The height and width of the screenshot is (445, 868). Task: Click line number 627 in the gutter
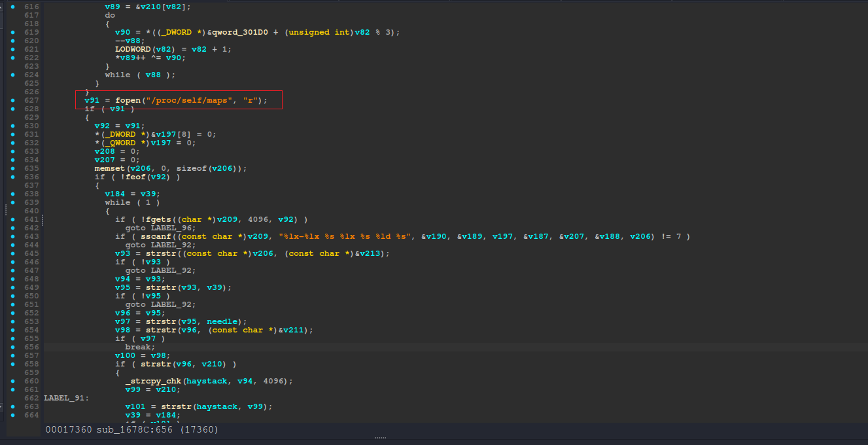point(31,100)
